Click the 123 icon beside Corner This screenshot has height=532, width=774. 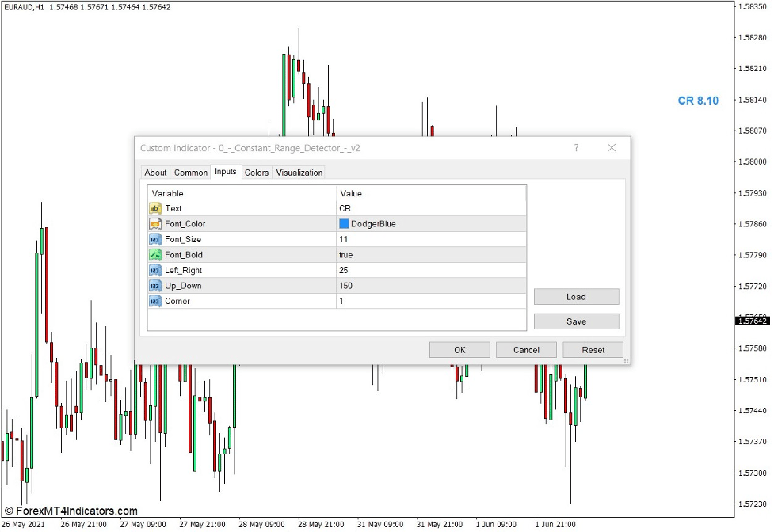(156, 301)
